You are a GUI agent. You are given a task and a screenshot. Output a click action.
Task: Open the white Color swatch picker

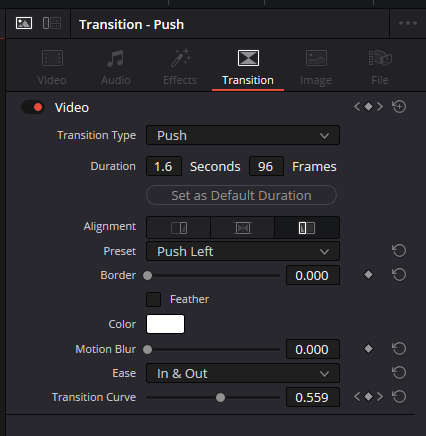tap(165, 324)
